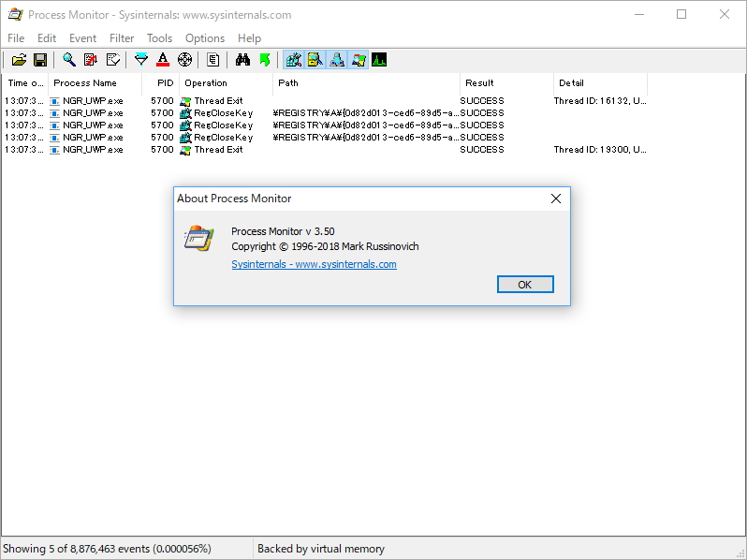The width and height of the screenshot is (747, 560).
Task: Click the PID column header
Action: pos(161,83)
